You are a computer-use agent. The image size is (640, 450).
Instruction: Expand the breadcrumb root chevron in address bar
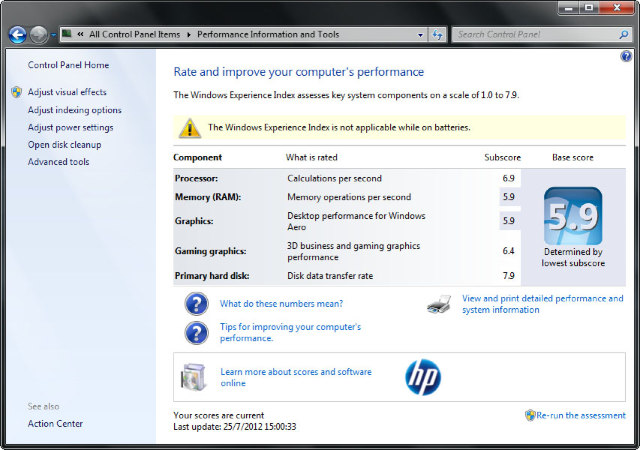pyautogui.click(x=81, y=34)
